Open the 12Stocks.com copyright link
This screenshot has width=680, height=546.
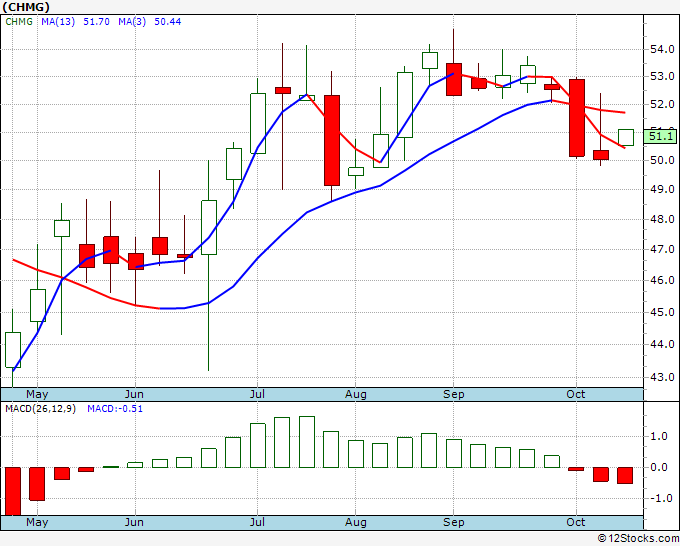[x=638, y=539]
